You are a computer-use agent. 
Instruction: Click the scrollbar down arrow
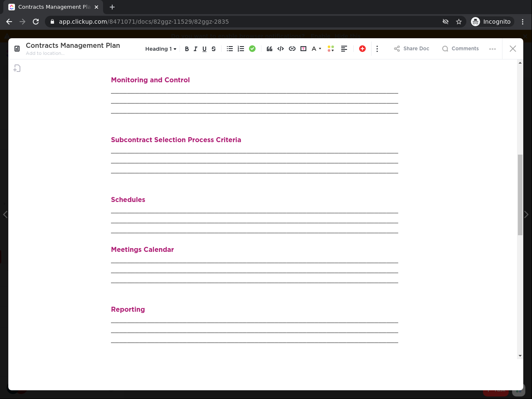[x=520, y=356]
